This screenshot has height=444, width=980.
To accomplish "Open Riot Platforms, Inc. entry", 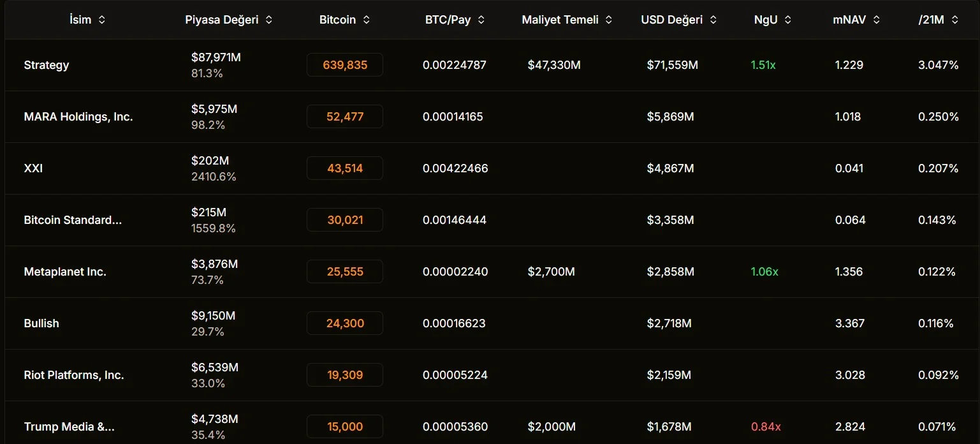I will tap(74, 375).
